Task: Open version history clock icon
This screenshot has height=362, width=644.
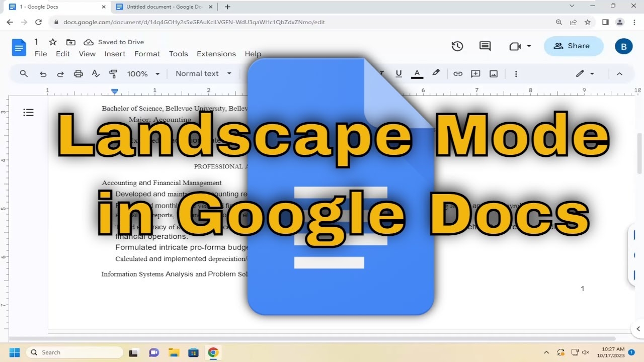Action: point(457,46)
